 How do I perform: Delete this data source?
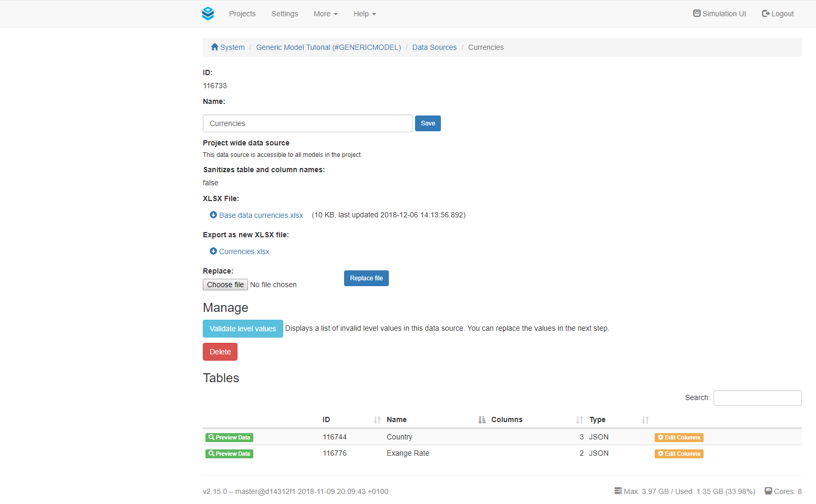220,352
